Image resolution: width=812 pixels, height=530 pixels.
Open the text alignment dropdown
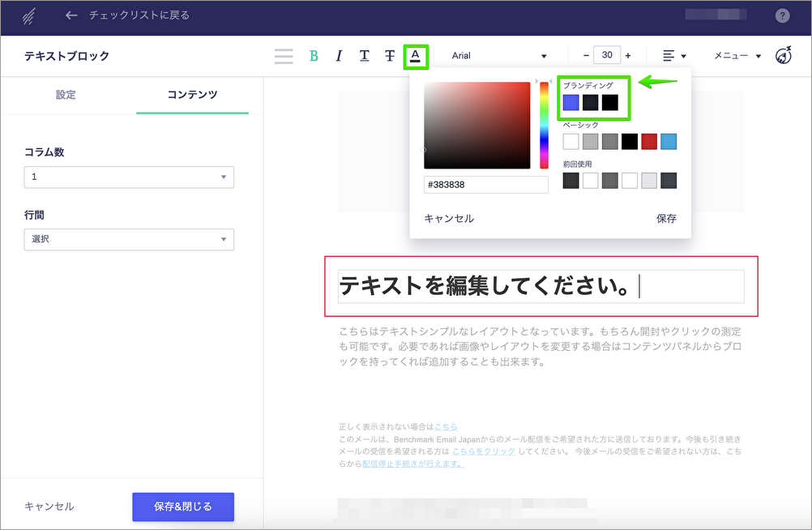[674, 56]
